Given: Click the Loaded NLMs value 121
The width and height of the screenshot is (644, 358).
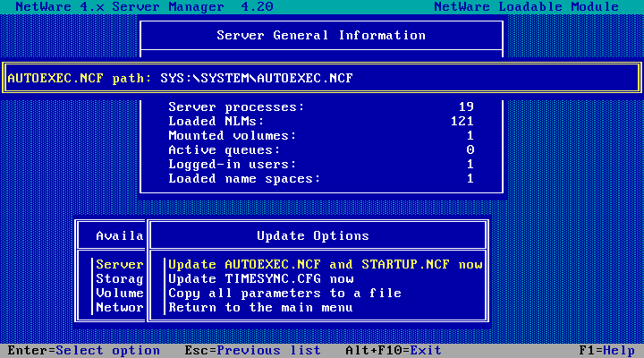Looking at the screenshot, I should (462, 121).
